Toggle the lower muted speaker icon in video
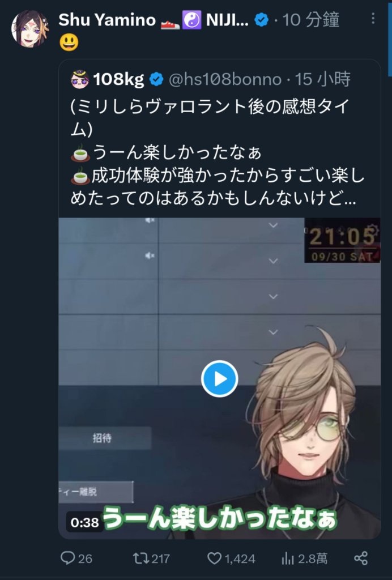392x580 pixels. [x=150, y=255]
